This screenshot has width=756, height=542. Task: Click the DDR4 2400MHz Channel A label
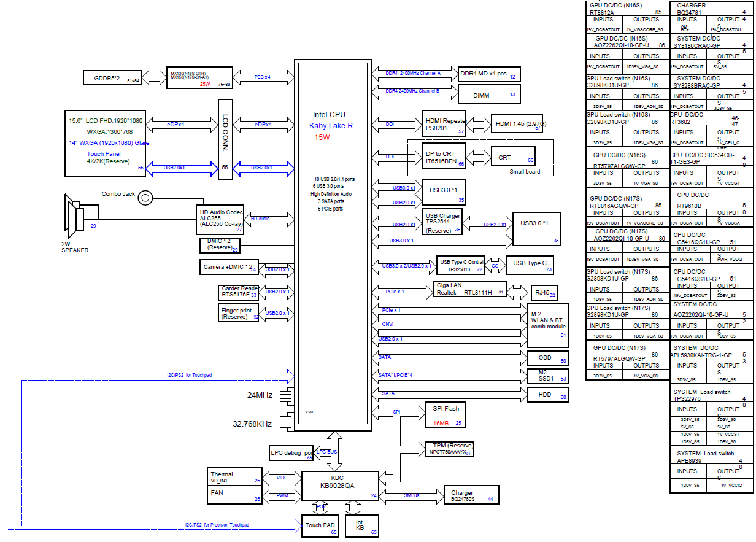413,73
